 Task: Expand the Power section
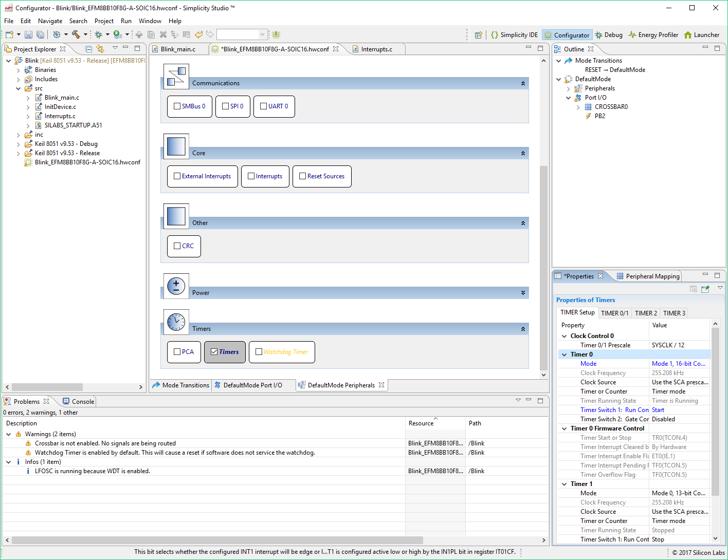pos(523,293)
